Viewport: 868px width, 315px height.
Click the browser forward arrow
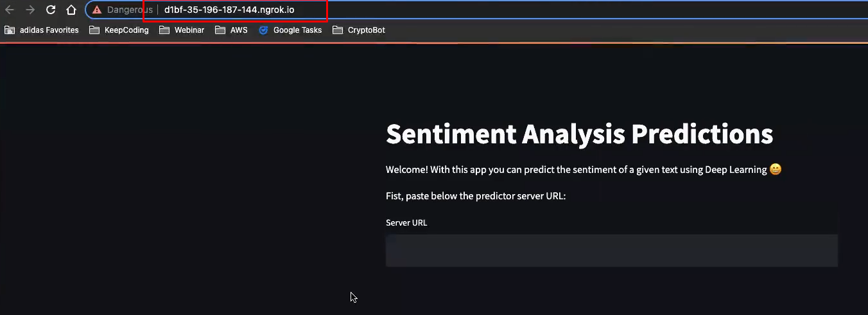(x=30, y=10)
